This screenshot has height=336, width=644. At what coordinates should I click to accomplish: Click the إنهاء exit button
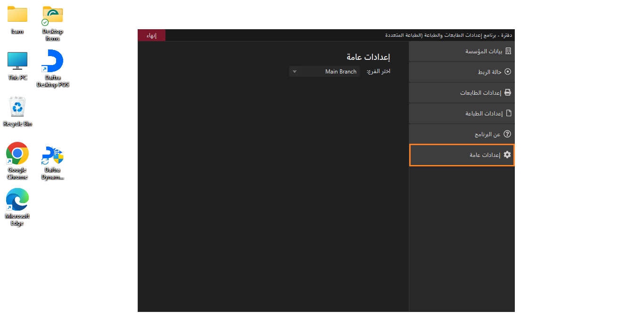tap(151, 35)
